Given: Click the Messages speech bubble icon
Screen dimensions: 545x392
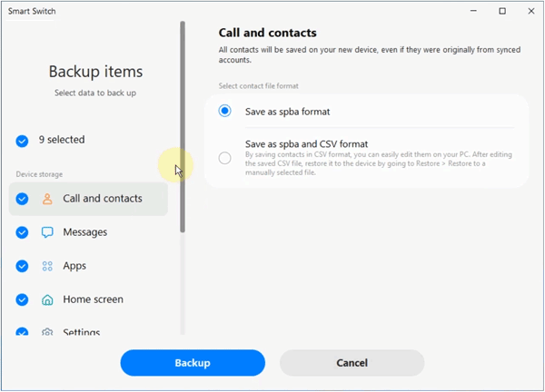Looking at the screenshot, I should coord(47,232).
